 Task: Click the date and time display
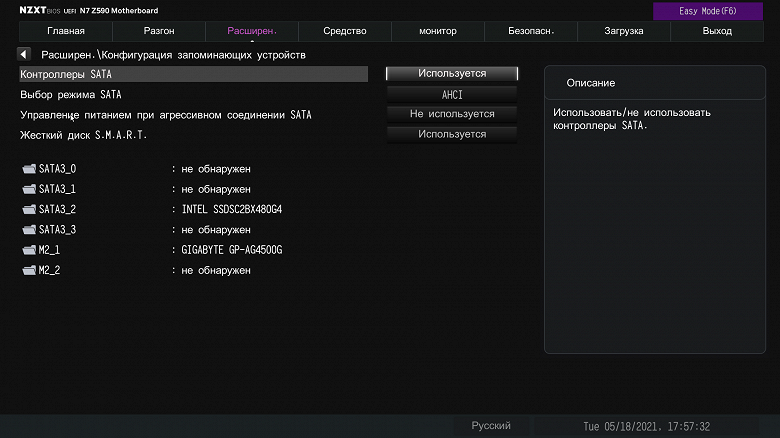point(646,426)
